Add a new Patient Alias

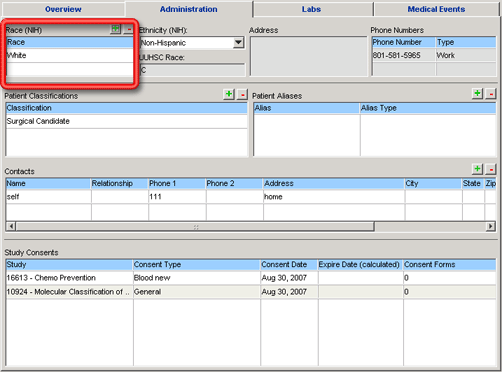(477, 94)
